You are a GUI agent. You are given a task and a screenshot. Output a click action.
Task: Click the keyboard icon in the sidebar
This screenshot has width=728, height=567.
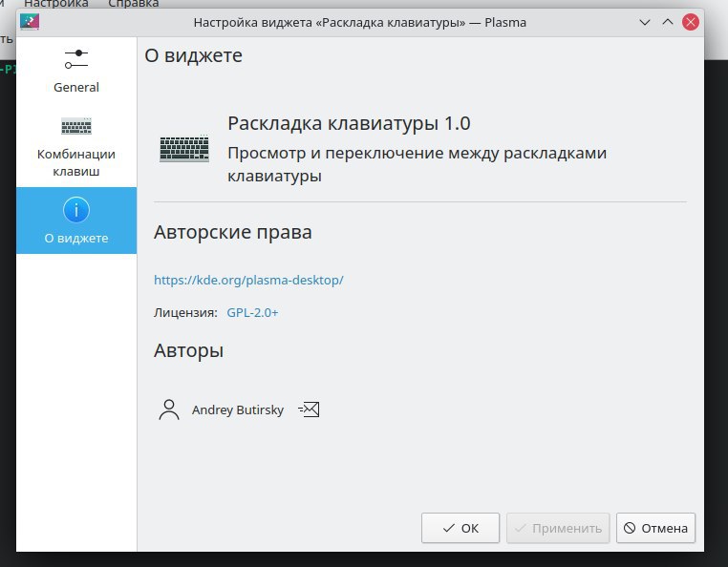point(76,126)
